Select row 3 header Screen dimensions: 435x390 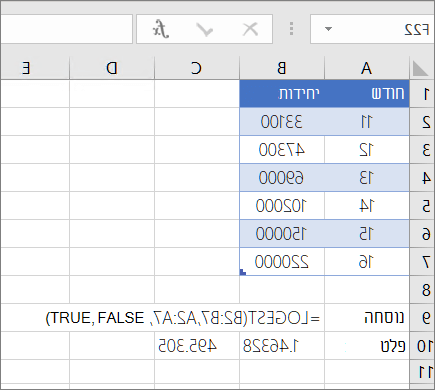pyautogui.click(x=422, y=150)
